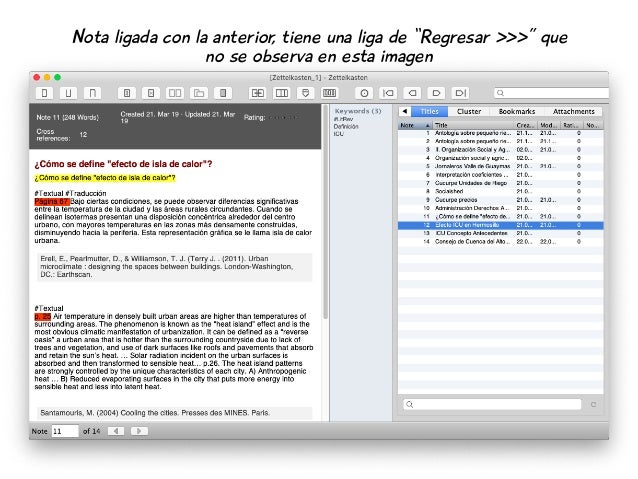
Task: Click the red 'p. 25' highlighted text
Action: (43, 317)
